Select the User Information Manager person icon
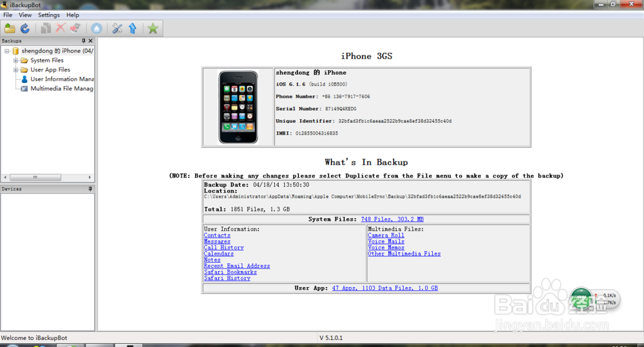The width and height of the screenshot is (644, 347). click(x=24, y=79)
